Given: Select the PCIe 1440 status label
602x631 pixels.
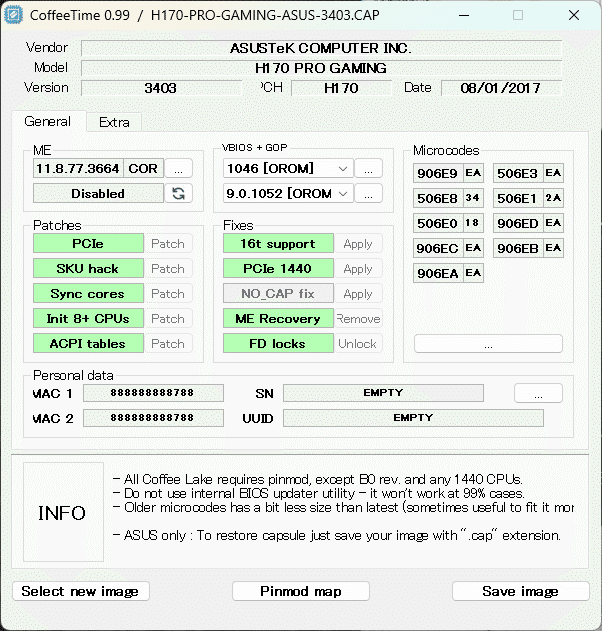Looking at the screenshot, I should point(278,268).
